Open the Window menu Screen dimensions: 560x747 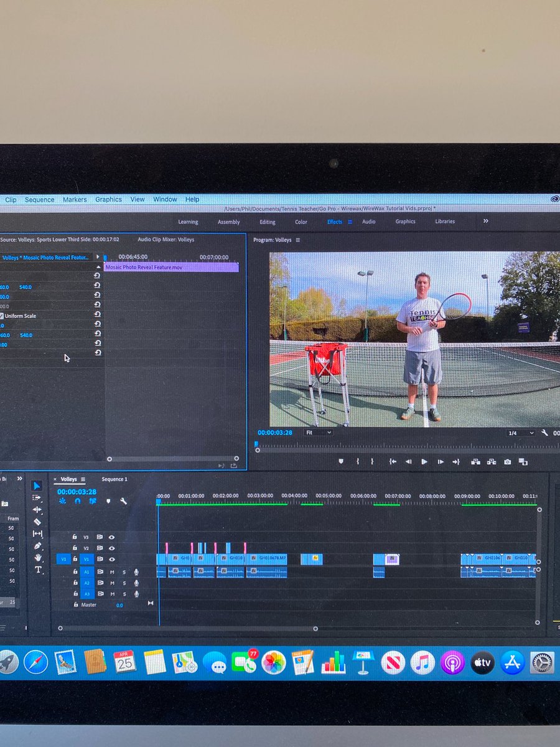(x=165, y=199)
